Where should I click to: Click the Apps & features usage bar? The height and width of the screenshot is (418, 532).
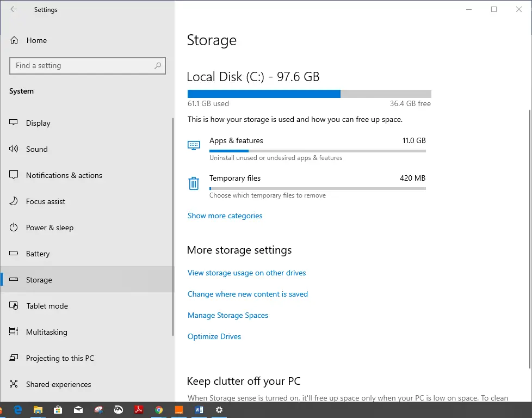click(x=318, y=151)
